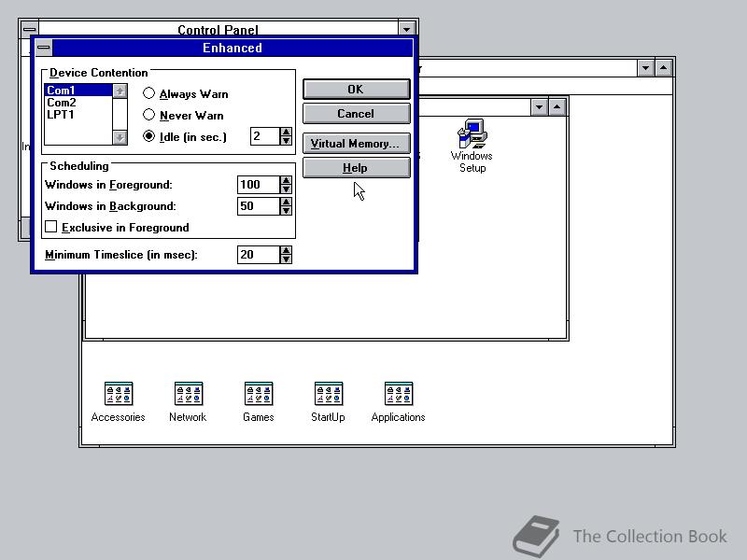Open the Network program group

(x=188, y=402)
